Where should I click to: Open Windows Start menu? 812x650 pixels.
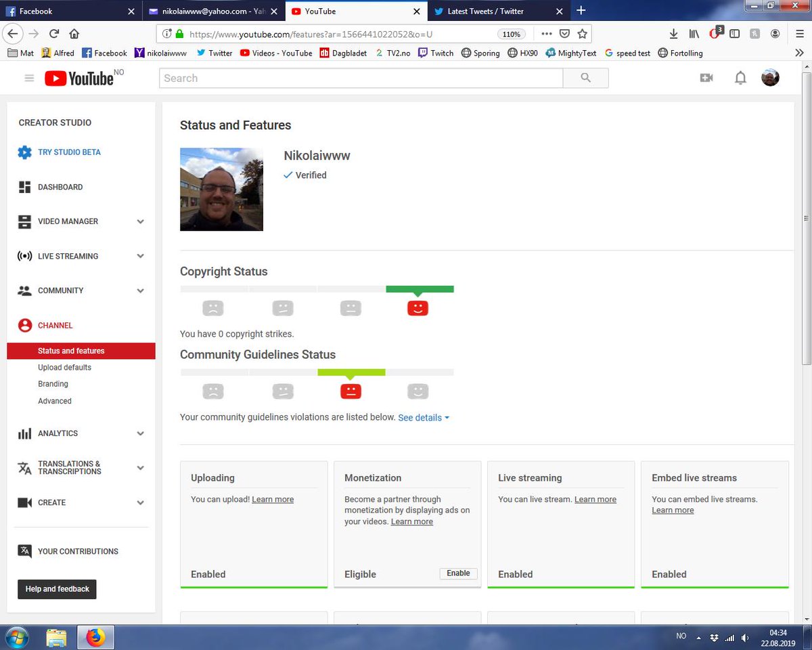coord(16,637)
